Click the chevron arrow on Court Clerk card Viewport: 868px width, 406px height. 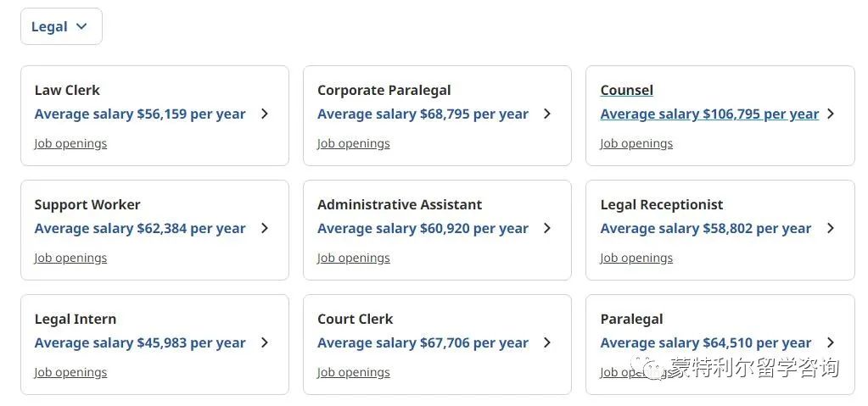(547, 343)
